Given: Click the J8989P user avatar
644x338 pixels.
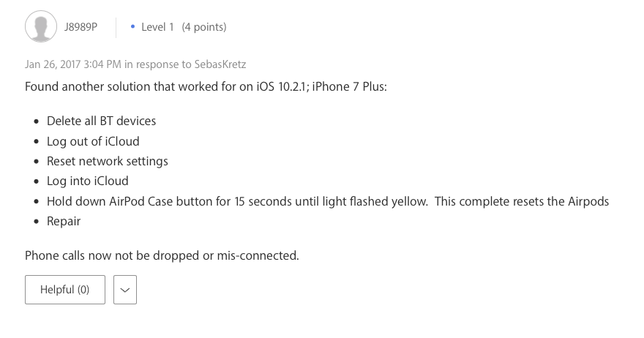Looking at the screenshot, I should (41, 27).
